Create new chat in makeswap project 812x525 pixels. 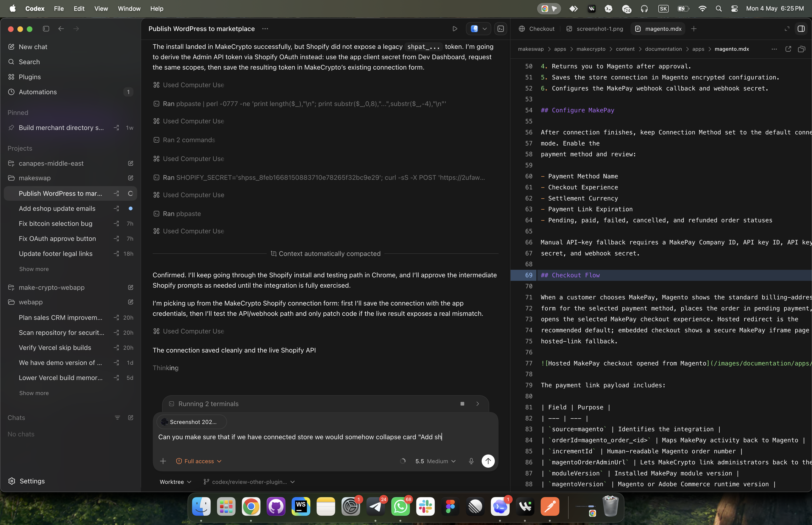coord(130,178)
